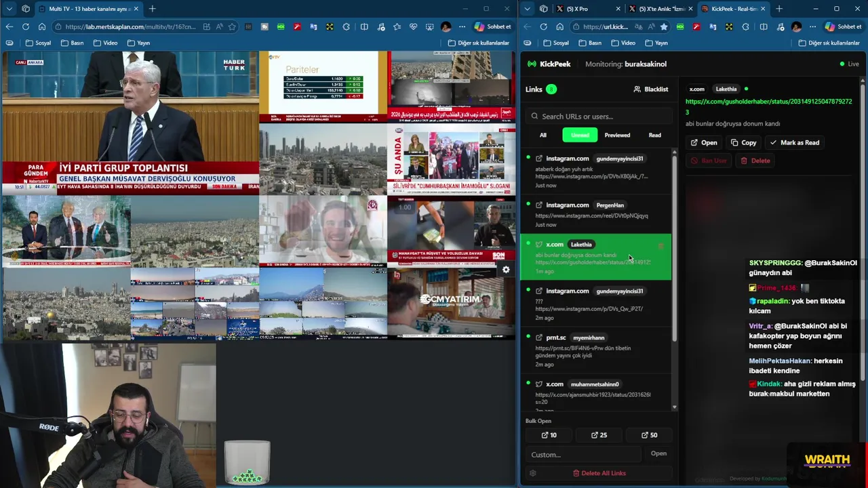Open Yayın bookmarks folder in right window
This screenshot has width=868, height=488.
[x=656, y=43]
